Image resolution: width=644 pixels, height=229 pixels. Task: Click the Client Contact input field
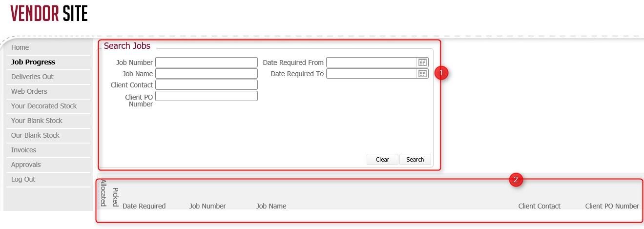tap(206, 85)
